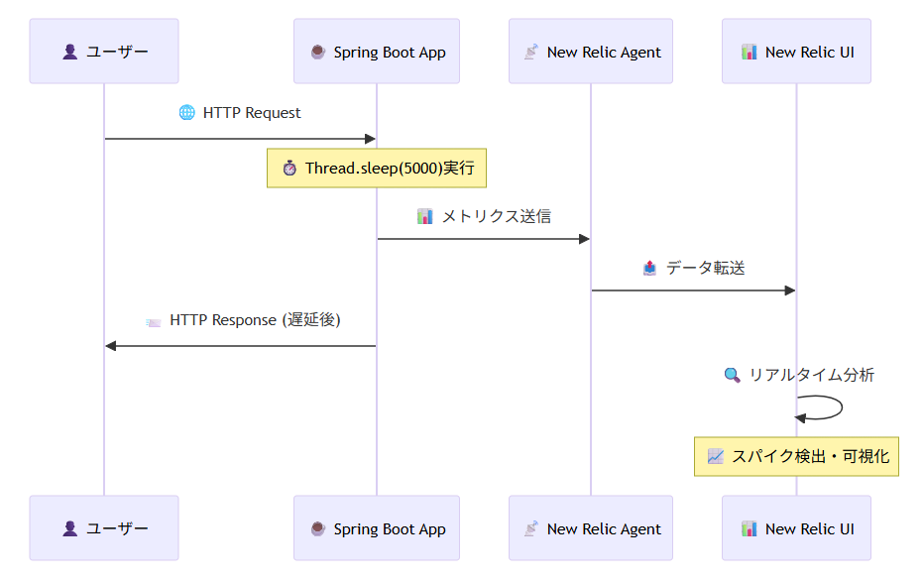Click the person icon in the top ユーザー box
Image resolution: width=924 pixels, height=579 pixels.
point(70,52)
